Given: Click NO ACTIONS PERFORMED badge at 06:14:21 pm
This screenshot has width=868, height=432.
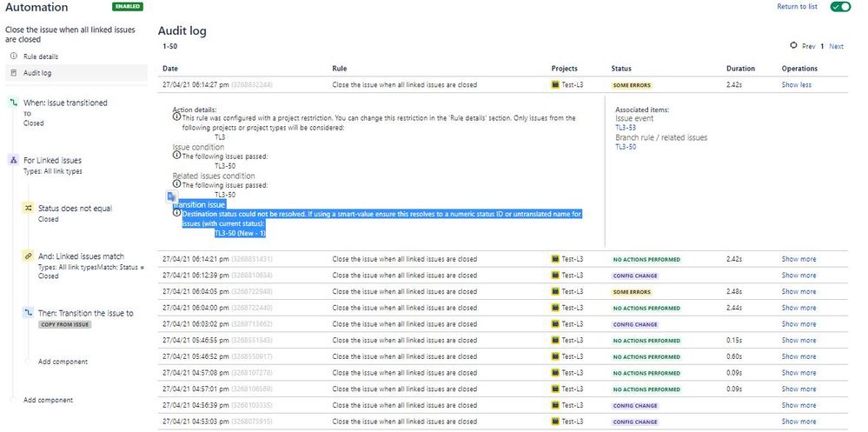Looking at the screenshot, I should 646,260.
